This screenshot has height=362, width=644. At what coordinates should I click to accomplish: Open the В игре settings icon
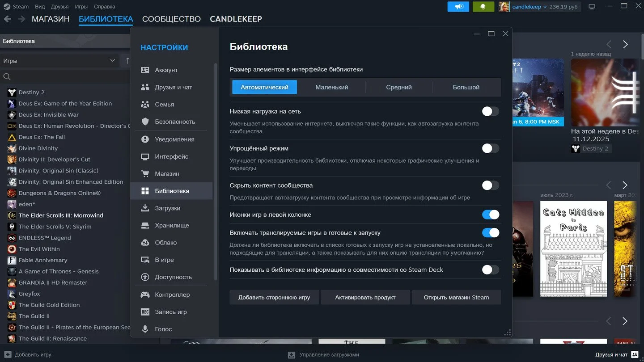[x=145, y=260]
